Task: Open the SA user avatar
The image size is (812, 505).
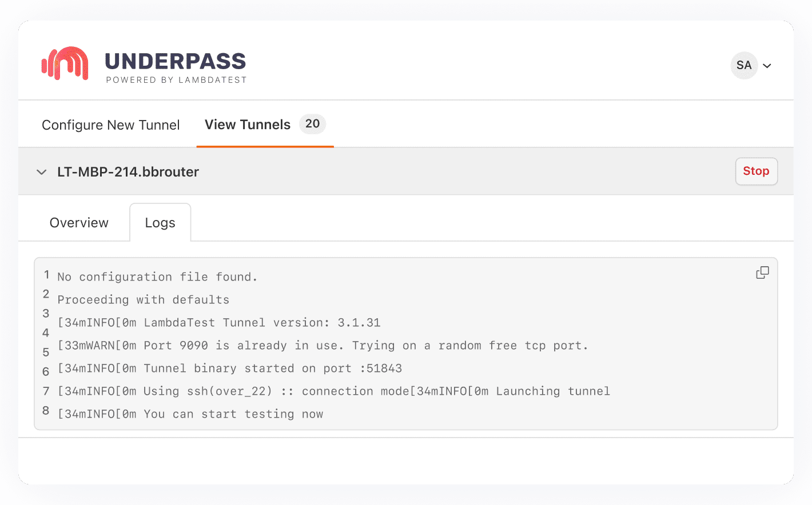Action: [x=744, y=65]
